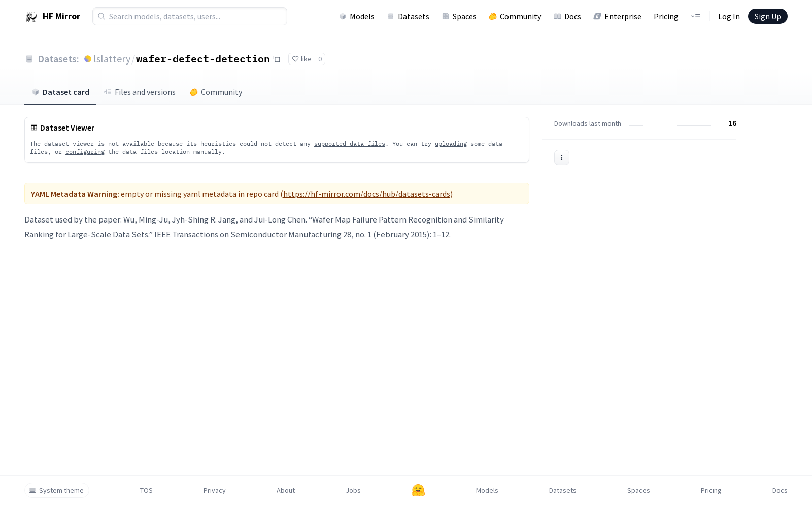Expand the more navigation menu icon
This screenshot has width=812, height=508.
[x=695, y=16]
